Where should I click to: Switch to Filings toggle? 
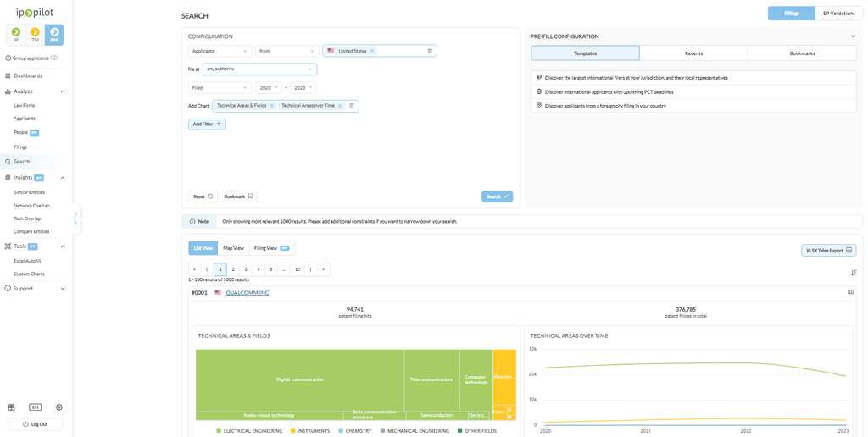[x=792, y=14]
